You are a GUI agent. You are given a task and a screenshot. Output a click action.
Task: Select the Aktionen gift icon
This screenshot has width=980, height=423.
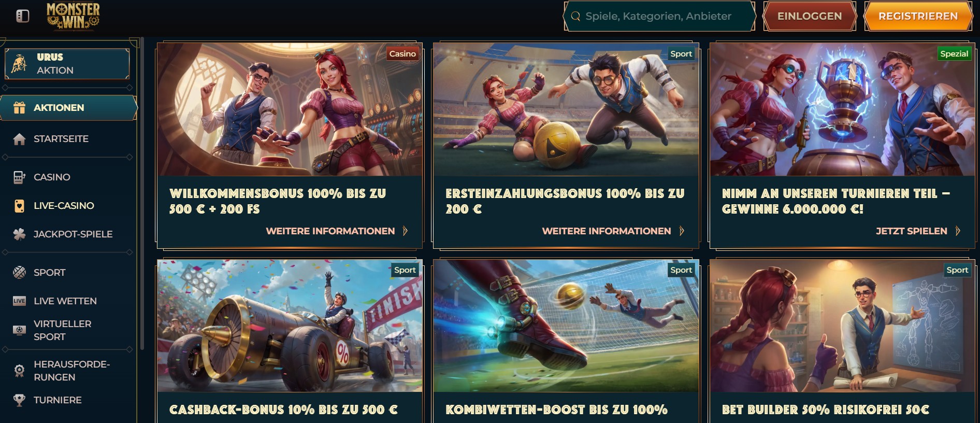(x=19, y=108)
